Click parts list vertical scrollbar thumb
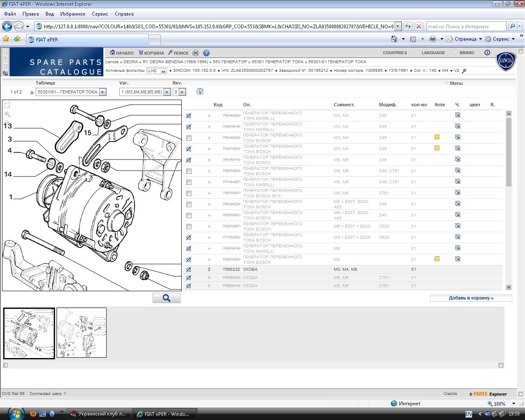The height and width of the screenshot is (420, 525). coord(509,152)
